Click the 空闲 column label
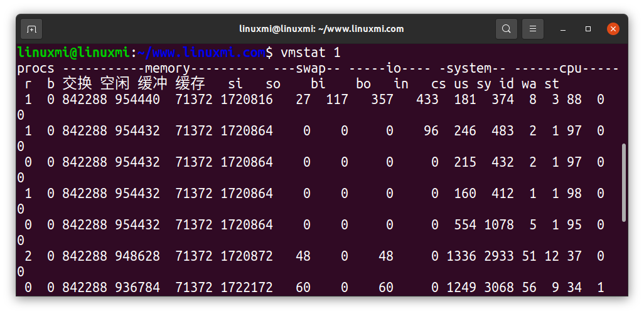 coord(115,83)
